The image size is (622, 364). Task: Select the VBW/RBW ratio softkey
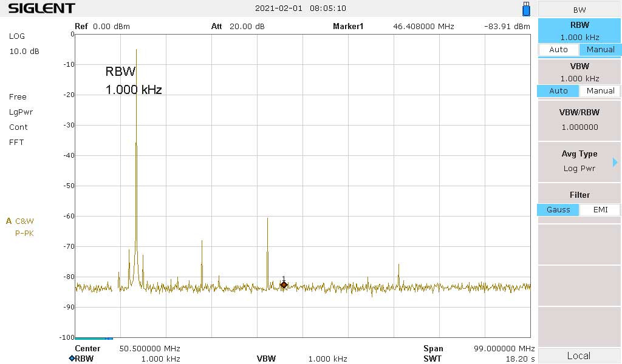tap(579, 120)
